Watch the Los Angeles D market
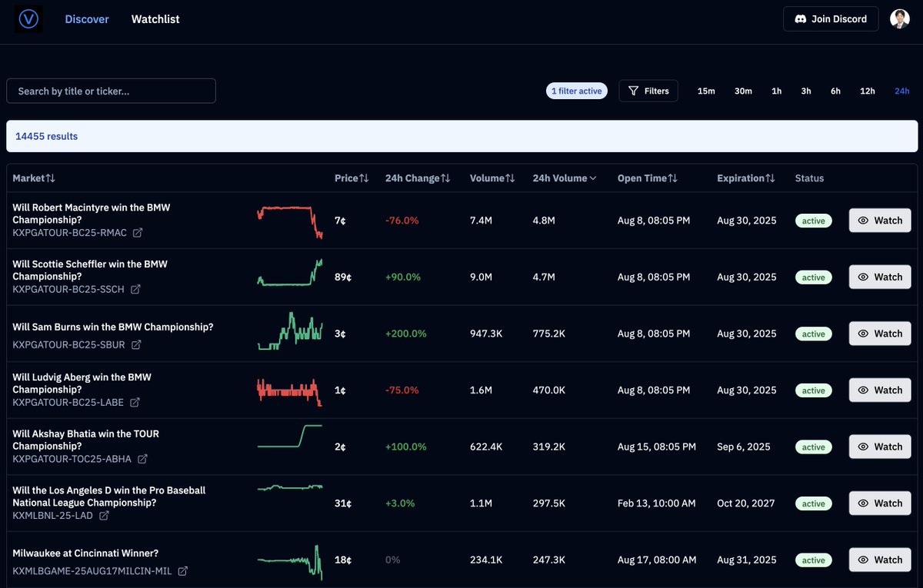This screenshot has width=923, height=588. (880, 503)
